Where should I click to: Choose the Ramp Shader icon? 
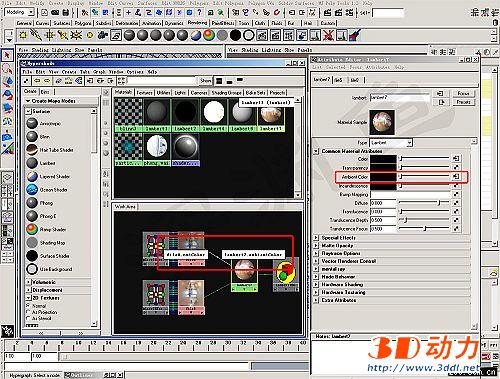[32, 229]
